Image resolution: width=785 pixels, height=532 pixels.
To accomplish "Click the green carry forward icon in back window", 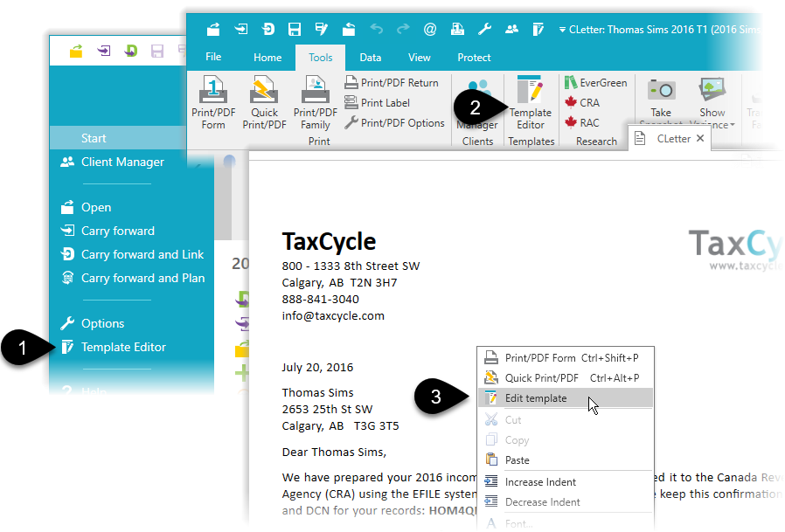I will [130, 51].
